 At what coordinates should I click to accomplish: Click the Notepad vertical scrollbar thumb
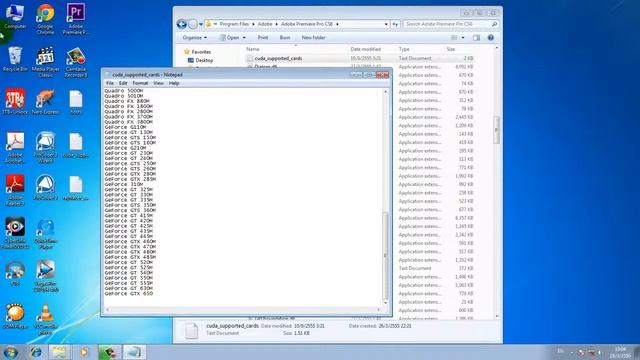pyautogui.click(x=385, y=256)
